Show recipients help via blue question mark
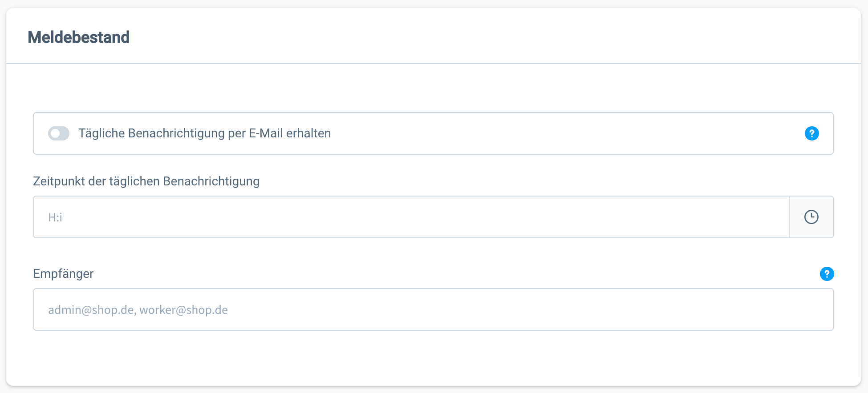Viewport: 868px width, 393px height. click(x=827, y=274)
